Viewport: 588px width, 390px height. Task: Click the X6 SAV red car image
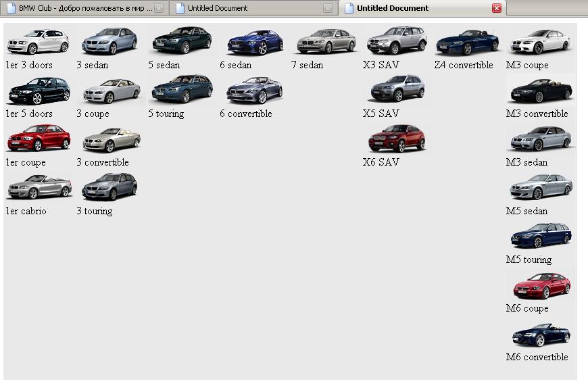point(397,139)
